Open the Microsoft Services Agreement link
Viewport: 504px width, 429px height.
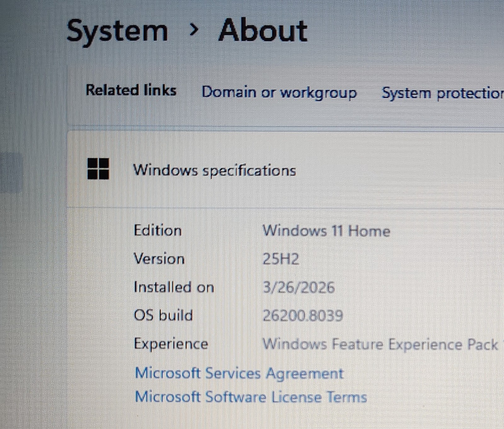coord(239,374)
